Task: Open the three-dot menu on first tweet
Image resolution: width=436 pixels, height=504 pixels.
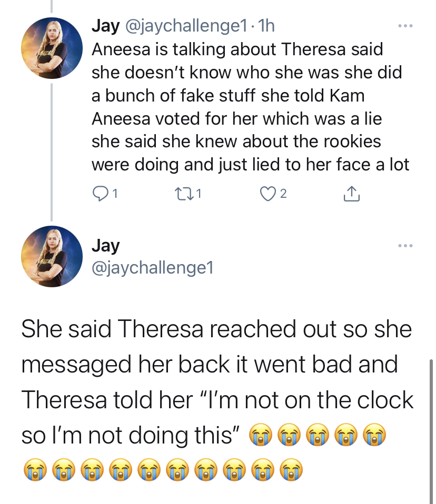Action: [405, 26]
